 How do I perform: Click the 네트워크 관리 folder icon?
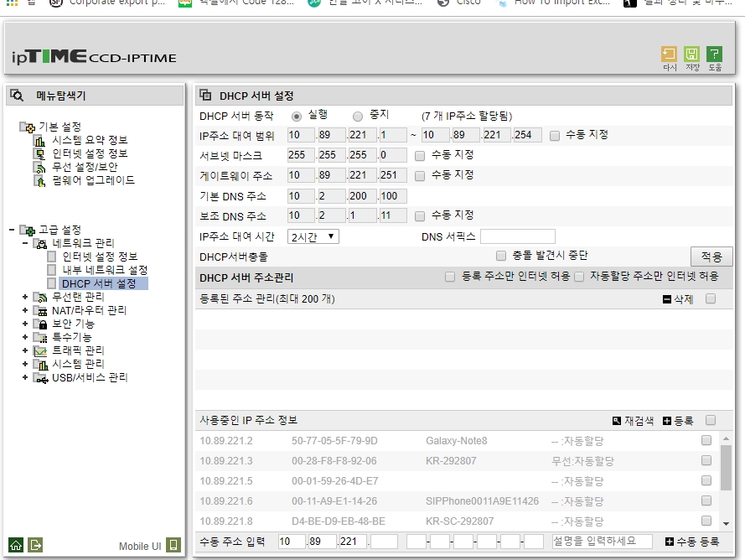[40, 244]
